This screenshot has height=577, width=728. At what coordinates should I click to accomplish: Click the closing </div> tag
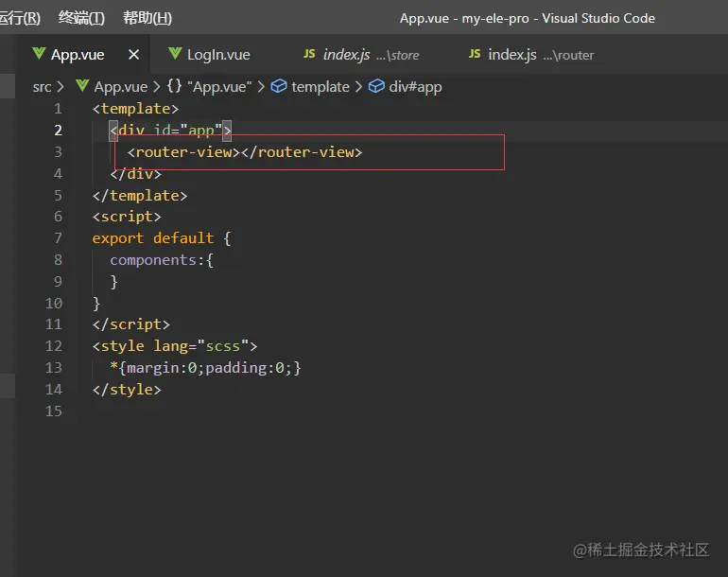click(135, 174)
